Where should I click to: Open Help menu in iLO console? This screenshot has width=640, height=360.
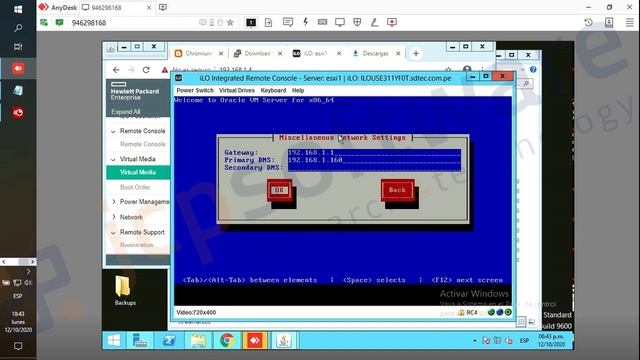tap(298, 90)
